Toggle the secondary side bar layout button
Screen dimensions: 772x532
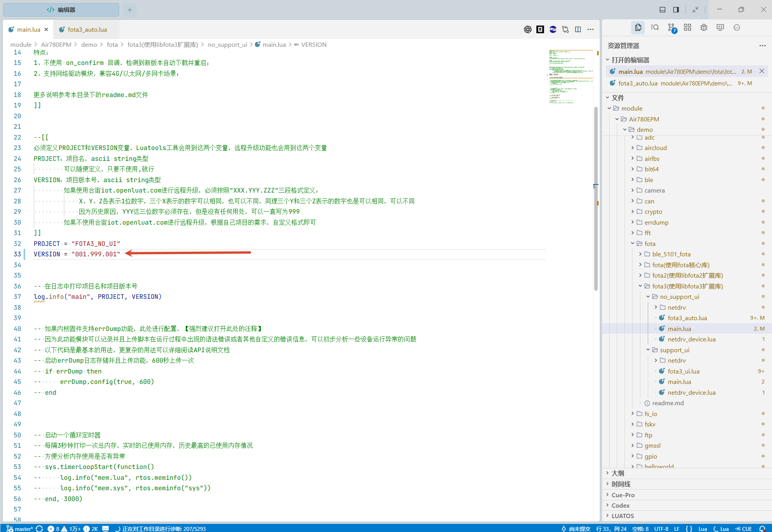[x=676, y=10]
